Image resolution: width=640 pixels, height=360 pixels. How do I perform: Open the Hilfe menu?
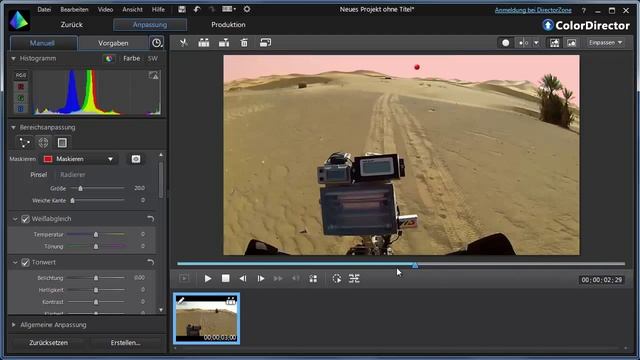click(158, 9)
